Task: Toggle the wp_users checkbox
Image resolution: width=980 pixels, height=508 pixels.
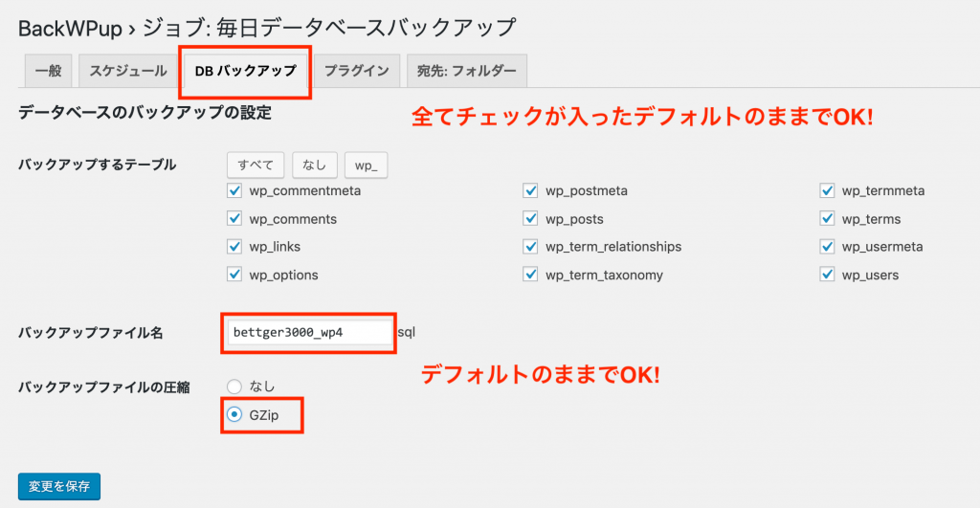Action: point(827,275)
